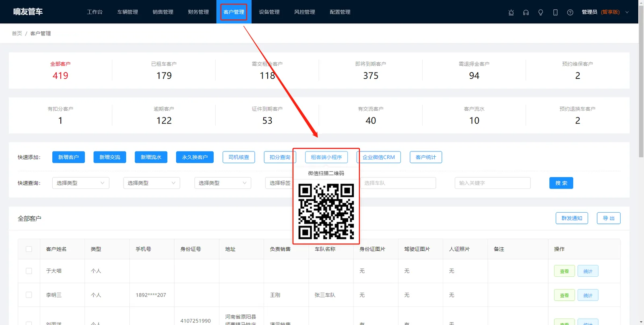Expand the 管理员 account dropdown arrow
644x325 pixels.
click(627, 12)
